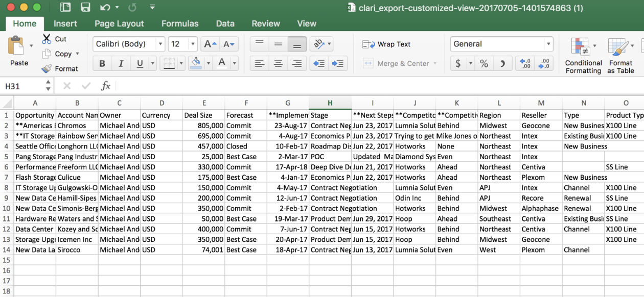Image resolution: width=644 pixels, height=297 pixels.
Task: Click Increase Indent icon
Action: point(338,64)
